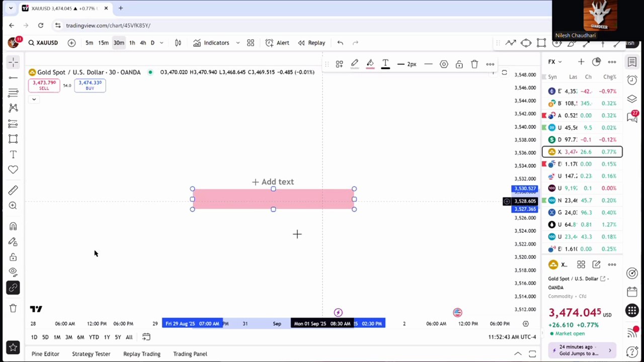Image resolution: width=644 pixels, height=362 pixels.
Task: Delete the selected rectangle drawing
Action: pos(474,64)
